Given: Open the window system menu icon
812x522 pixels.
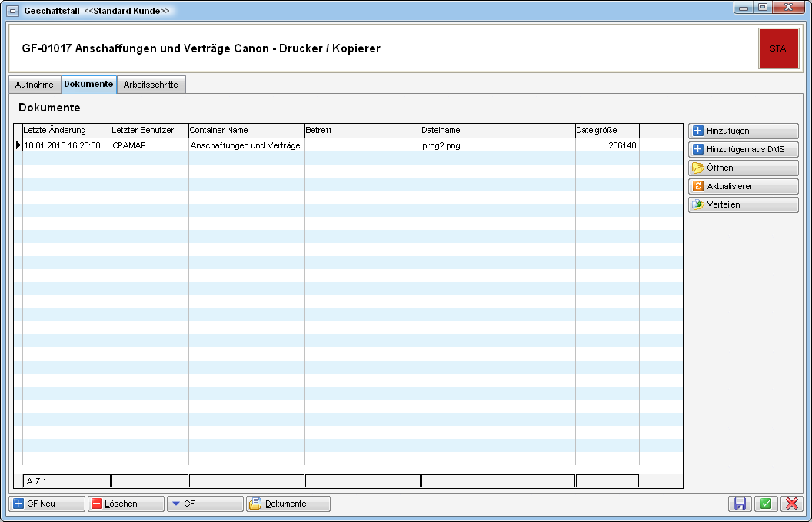Looking at the screenshot, I should (x=13, y=12).
